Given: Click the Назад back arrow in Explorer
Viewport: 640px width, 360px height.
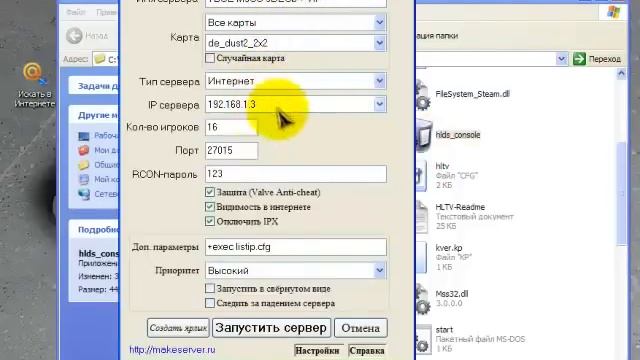Looking at the screenshot, I should coord(74,36).
